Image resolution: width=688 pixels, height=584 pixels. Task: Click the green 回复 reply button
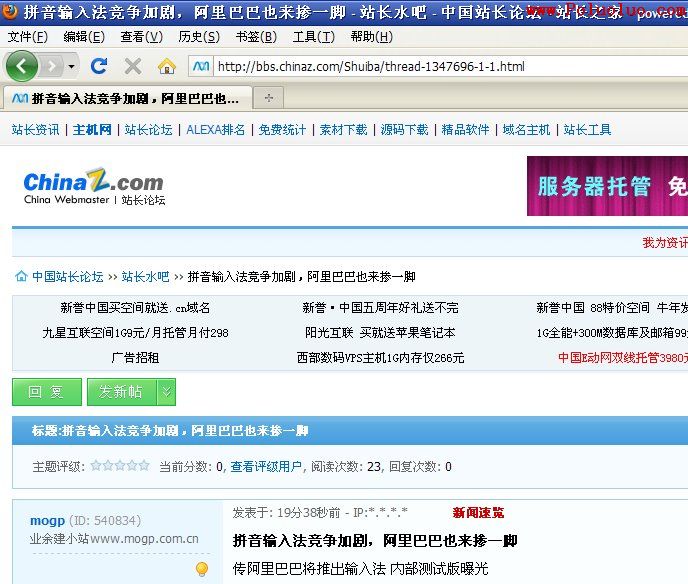[x=46, y=392]
